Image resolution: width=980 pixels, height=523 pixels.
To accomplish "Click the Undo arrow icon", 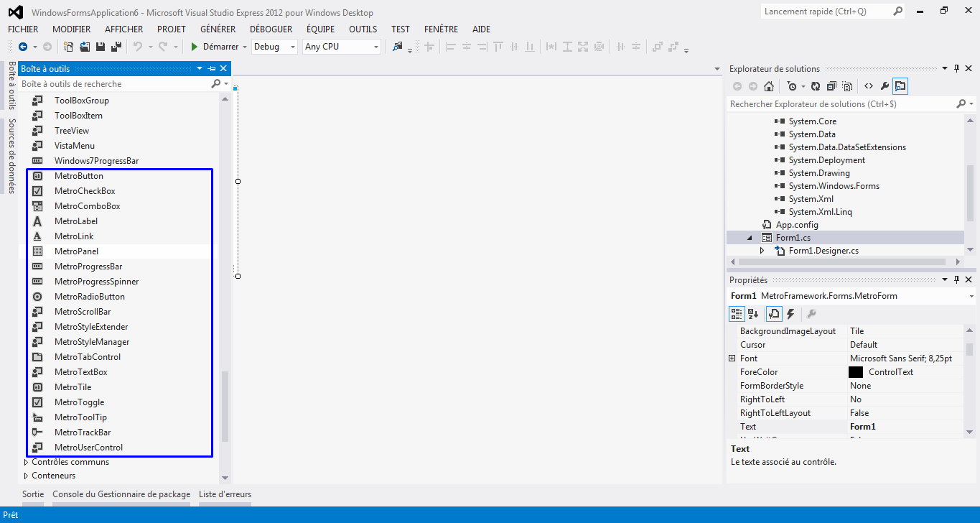I will pos(138,47).
